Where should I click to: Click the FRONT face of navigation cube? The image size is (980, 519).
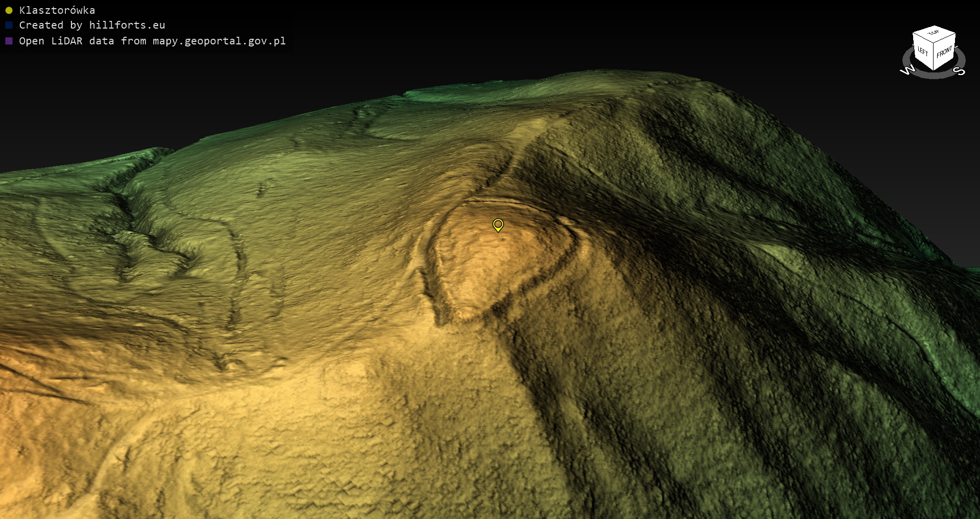(944, 52)
